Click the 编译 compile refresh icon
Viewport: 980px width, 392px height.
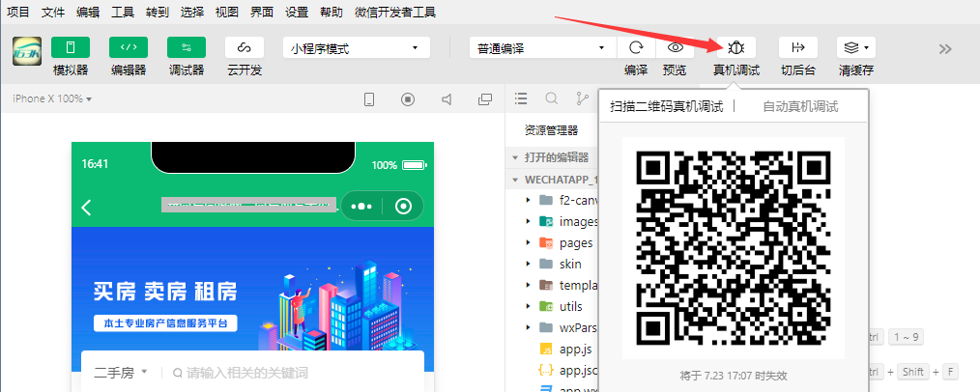point(636,48)
